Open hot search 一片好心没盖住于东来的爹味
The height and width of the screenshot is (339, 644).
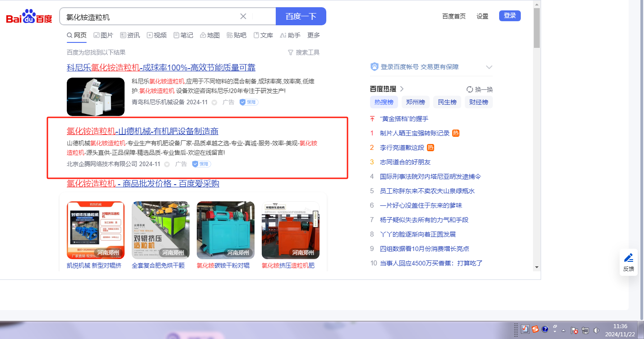pyautogui.click(x=421, y=205)
